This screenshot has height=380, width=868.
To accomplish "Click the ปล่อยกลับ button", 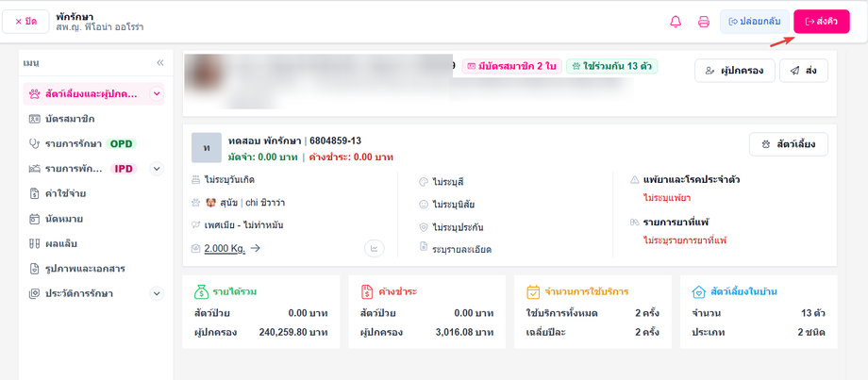I will tap(755, 22).
